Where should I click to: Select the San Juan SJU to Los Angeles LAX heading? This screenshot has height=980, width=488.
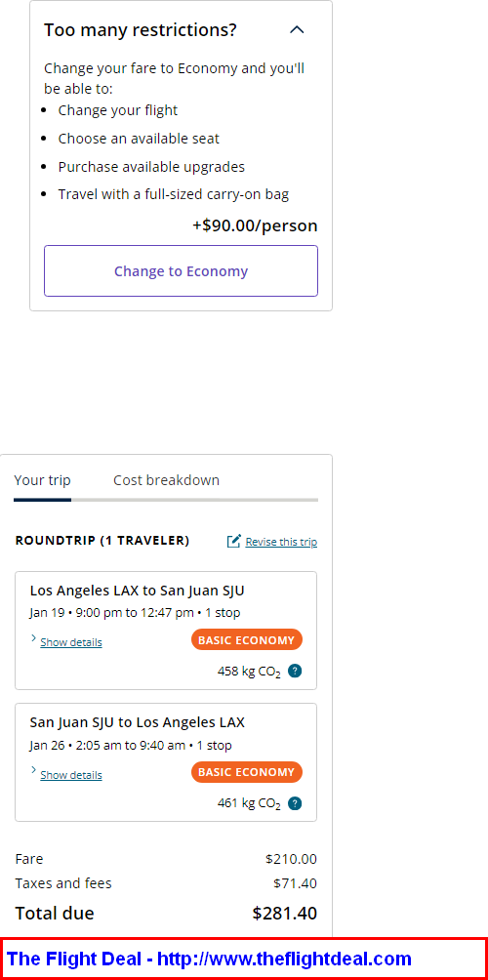pyautogui.click(x=138, y=723)
